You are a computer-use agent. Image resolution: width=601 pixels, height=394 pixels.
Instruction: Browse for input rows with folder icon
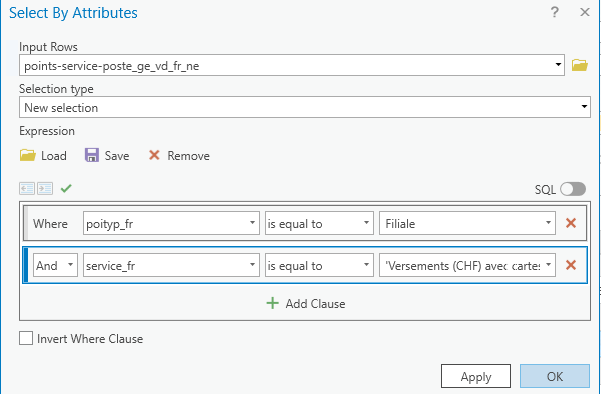click(580, 65)
